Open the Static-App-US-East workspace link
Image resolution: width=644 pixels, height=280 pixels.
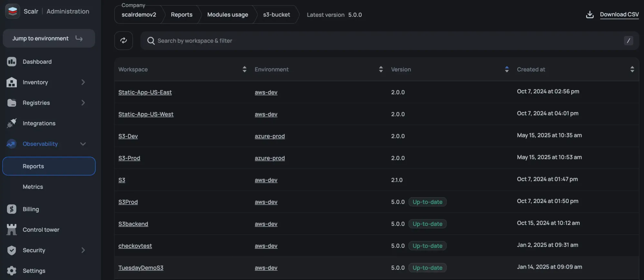point(145,92)
